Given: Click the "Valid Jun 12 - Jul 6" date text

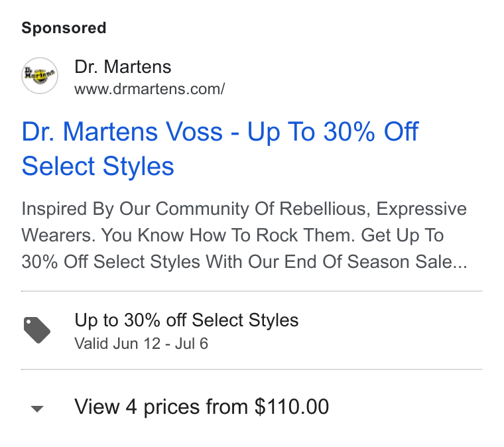Looking at the screenshot, I should (x=141, y=344).
